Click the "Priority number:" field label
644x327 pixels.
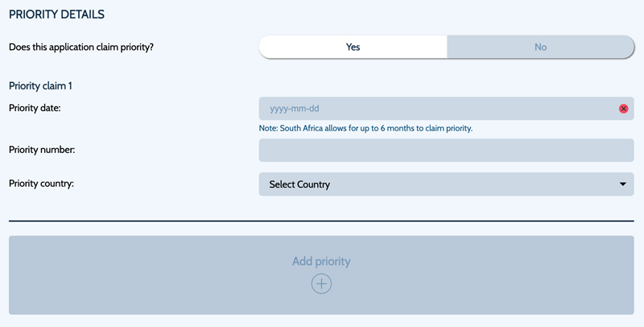click(x=42, y=150)
